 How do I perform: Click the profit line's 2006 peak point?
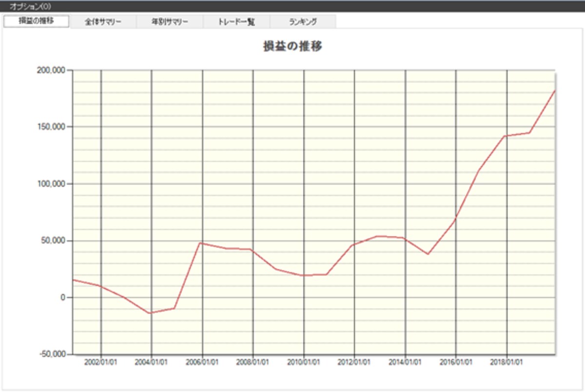pyautogui.click(x=201, y=243)
